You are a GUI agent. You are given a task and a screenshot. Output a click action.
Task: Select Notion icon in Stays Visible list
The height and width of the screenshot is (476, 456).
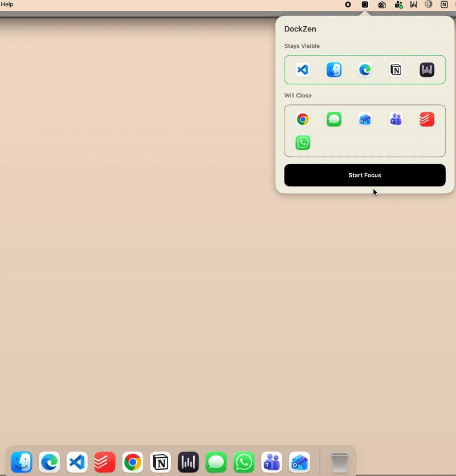click(396, 70)
